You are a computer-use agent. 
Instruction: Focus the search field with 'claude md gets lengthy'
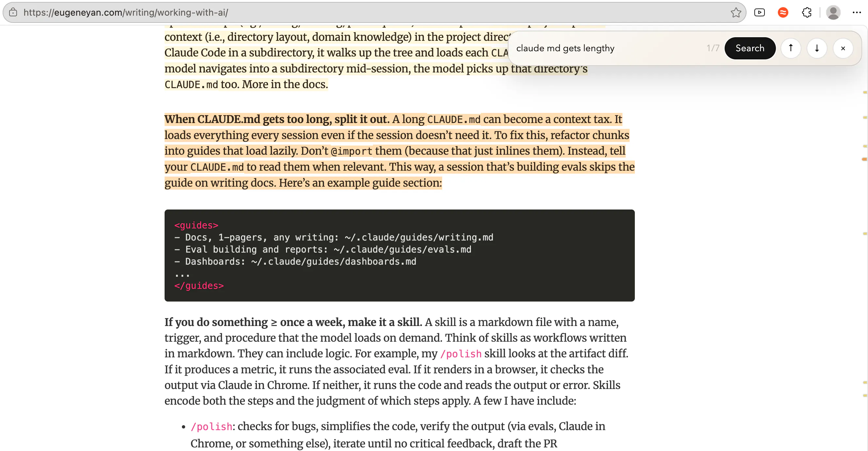coord(606,48)
